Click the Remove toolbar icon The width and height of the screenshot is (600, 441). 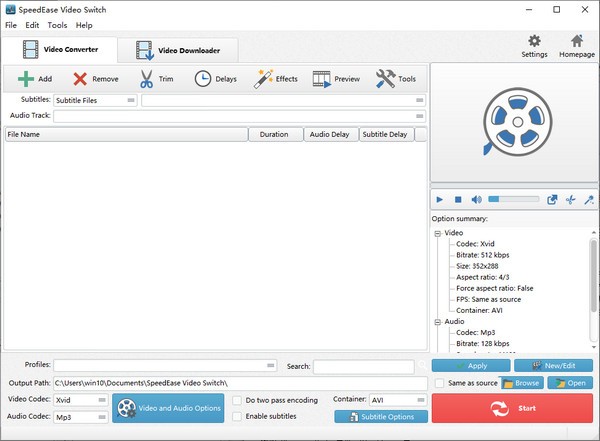tap(81, 78)
